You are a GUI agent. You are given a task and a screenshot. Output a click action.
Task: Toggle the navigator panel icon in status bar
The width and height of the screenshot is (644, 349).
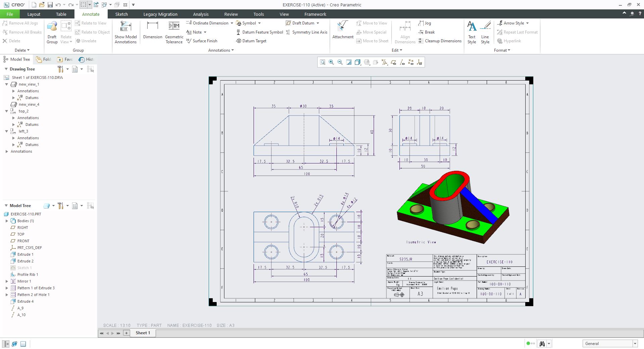point(6,344)
